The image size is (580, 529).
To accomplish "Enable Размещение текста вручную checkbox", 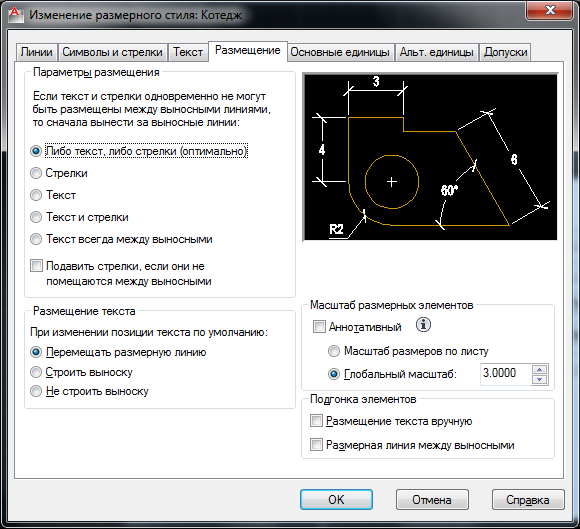I will coord(316,421).
